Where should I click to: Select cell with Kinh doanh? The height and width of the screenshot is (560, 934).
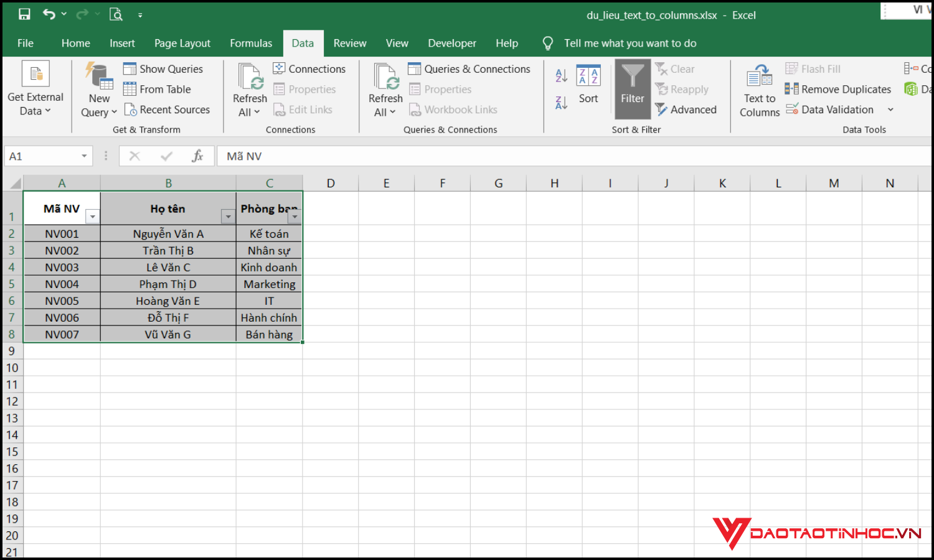[269, 268]
